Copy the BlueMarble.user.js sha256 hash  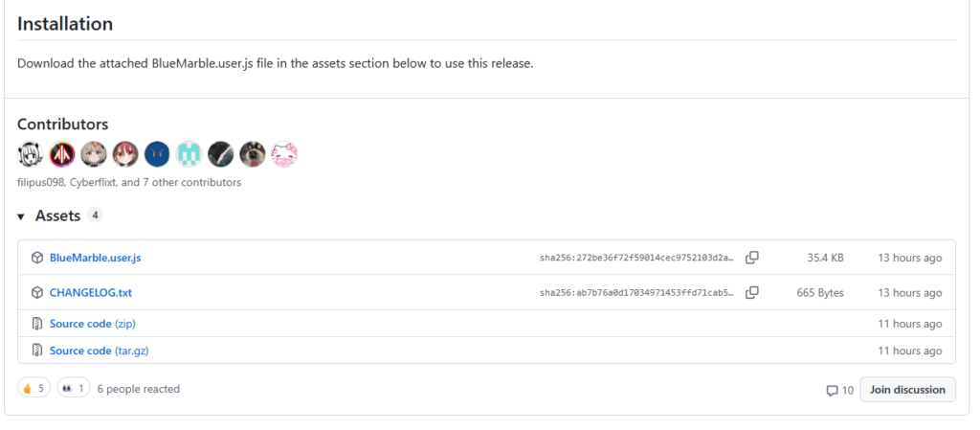tap(752, 258)
